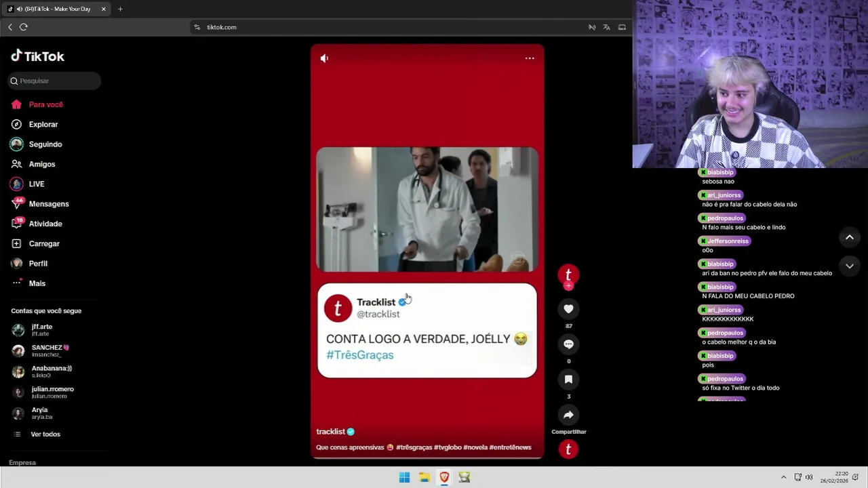Screen dimensions: 868x488
Task: Open Brave browser from taskbar
Action: click(x=444, y=477)
